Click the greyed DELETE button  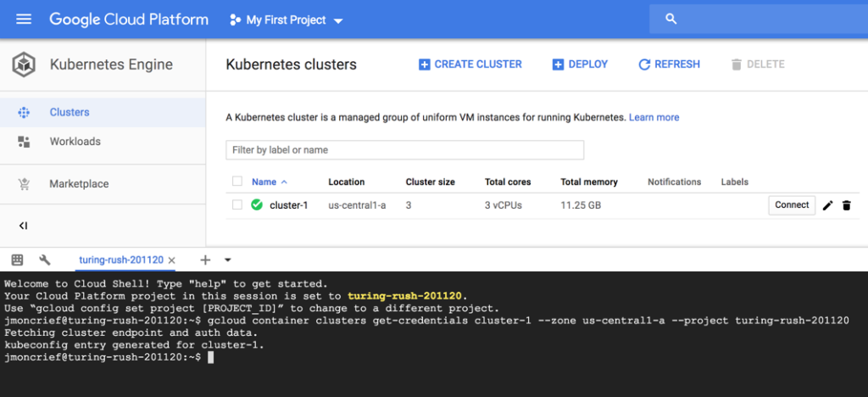pyautogui.click(x=758, y=64)
